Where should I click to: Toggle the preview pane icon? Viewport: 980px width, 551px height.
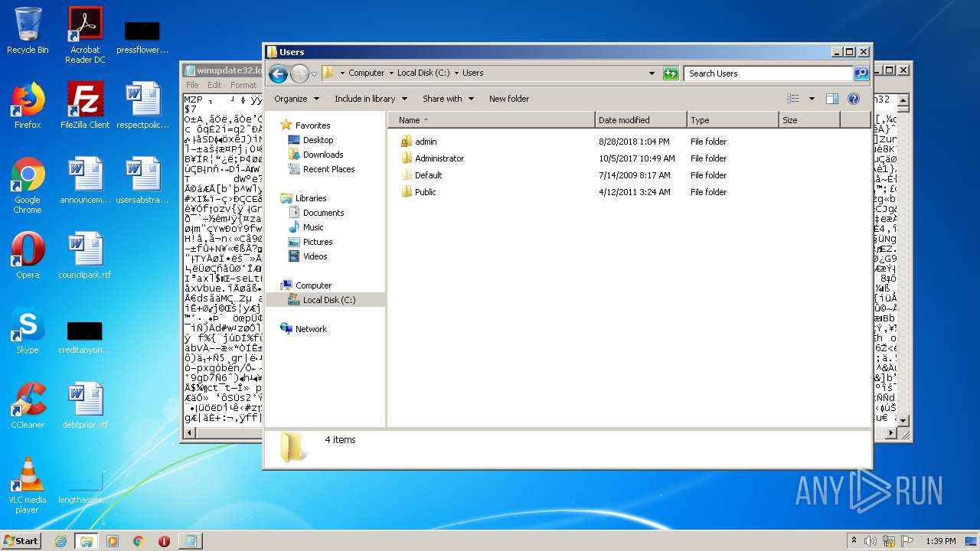click(x=832, y=99)
